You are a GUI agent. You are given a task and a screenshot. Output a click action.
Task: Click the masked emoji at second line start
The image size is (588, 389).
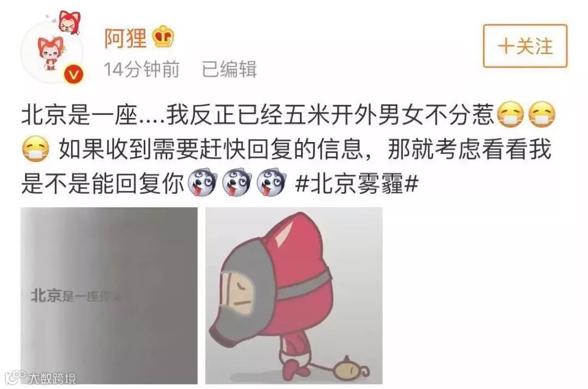[35, 149]
